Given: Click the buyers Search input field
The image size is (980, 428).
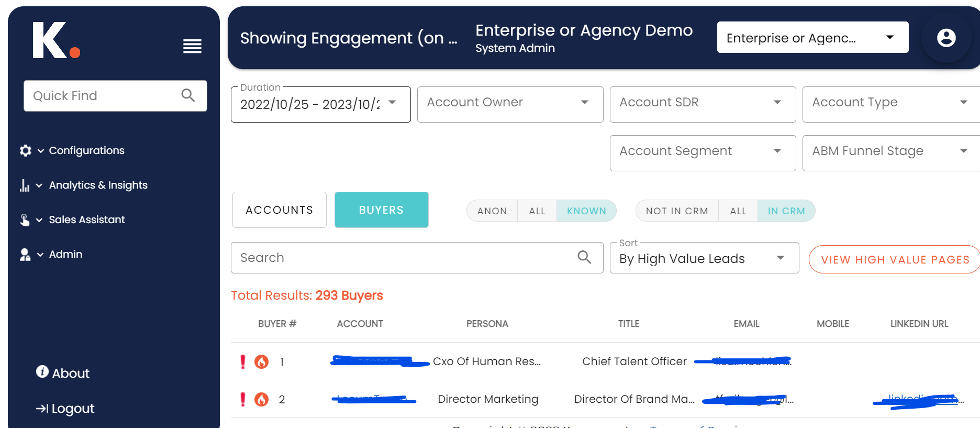Looking at the screenshot, I should (403, 258).
